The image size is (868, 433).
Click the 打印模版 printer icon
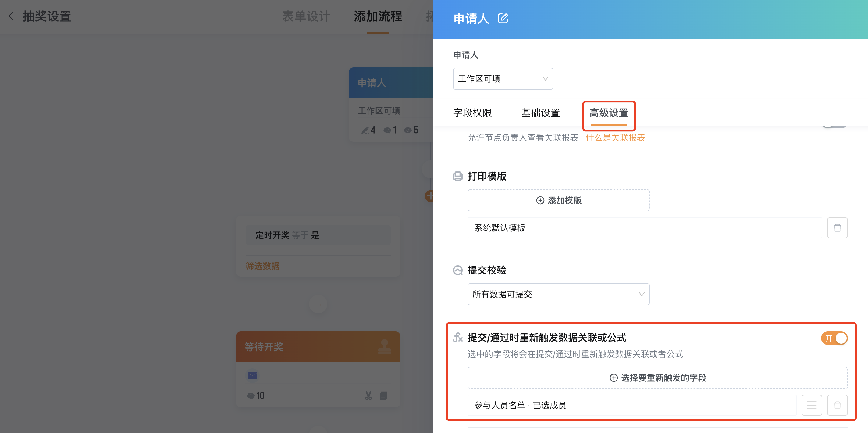coord(457,176)
